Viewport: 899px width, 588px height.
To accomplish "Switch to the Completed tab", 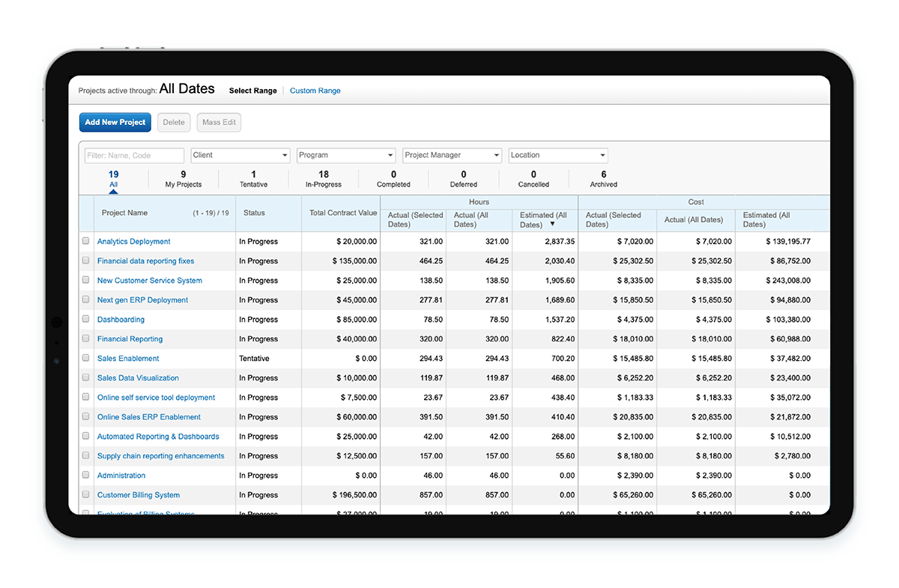I will (393, 179).
